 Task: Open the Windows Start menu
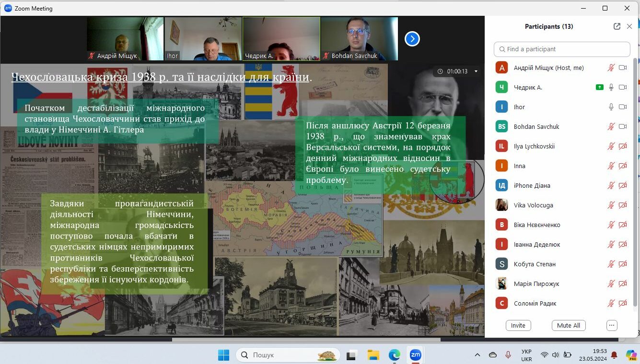tap(223, 355)
